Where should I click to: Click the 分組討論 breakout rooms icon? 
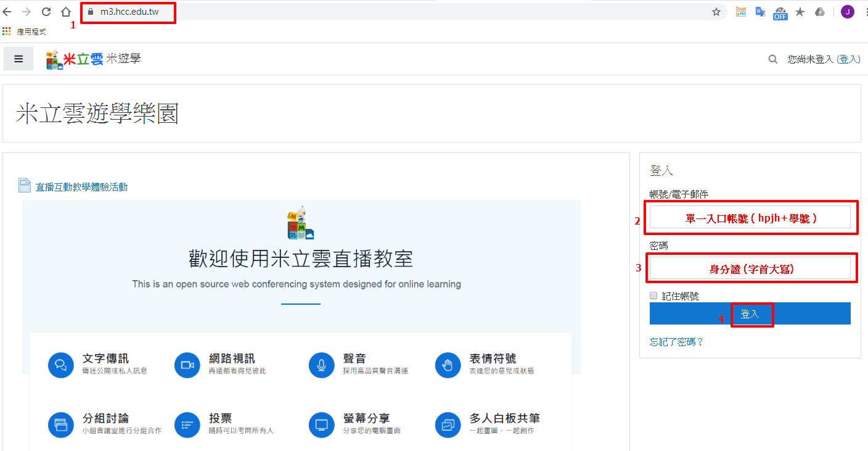[61, 424]
